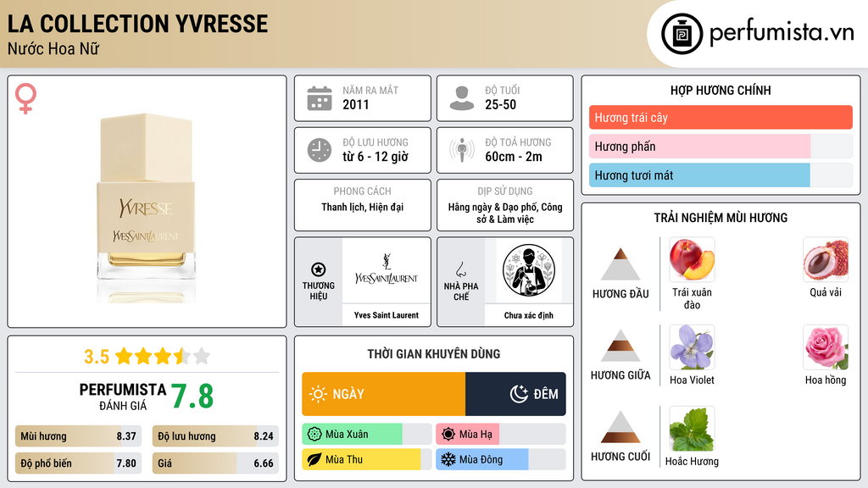Click the pink female gender symbol
868x488 pixels.
tap(25, 98)
